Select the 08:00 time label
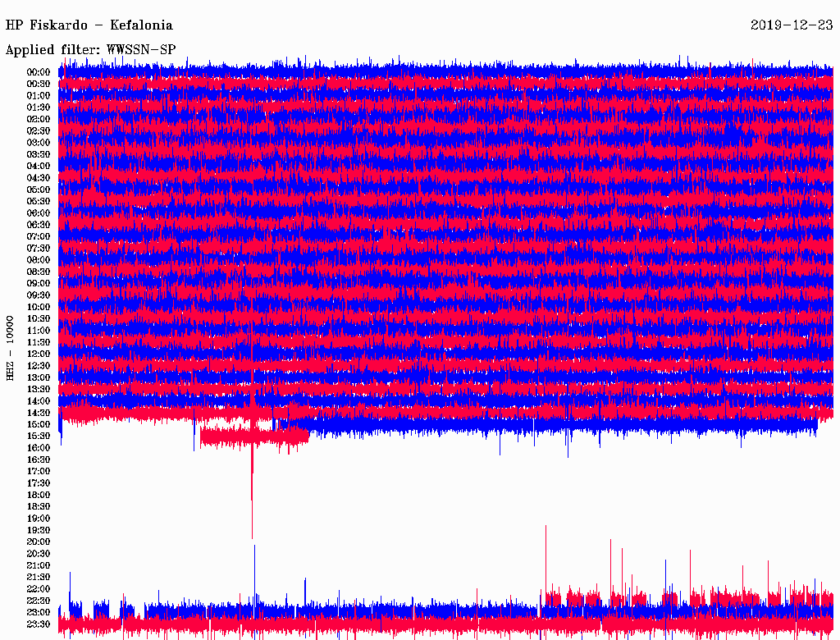 (x=39, y=260)
